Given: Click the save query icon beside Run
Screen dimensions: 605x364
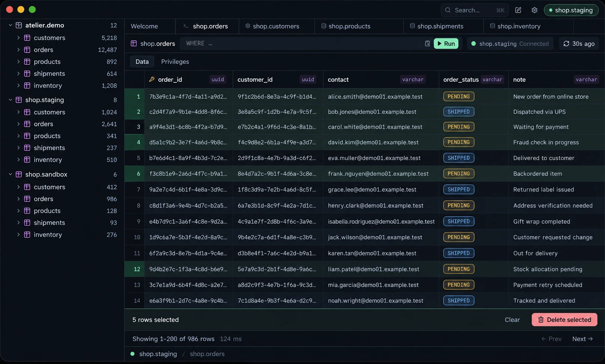Looking at the screenshot, I should pos(428,43).
